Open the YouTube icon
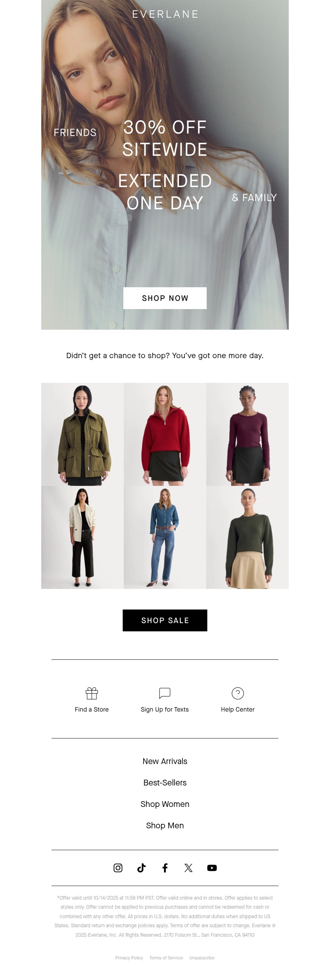This screenshot has height=980, width=330. (212, 867)
